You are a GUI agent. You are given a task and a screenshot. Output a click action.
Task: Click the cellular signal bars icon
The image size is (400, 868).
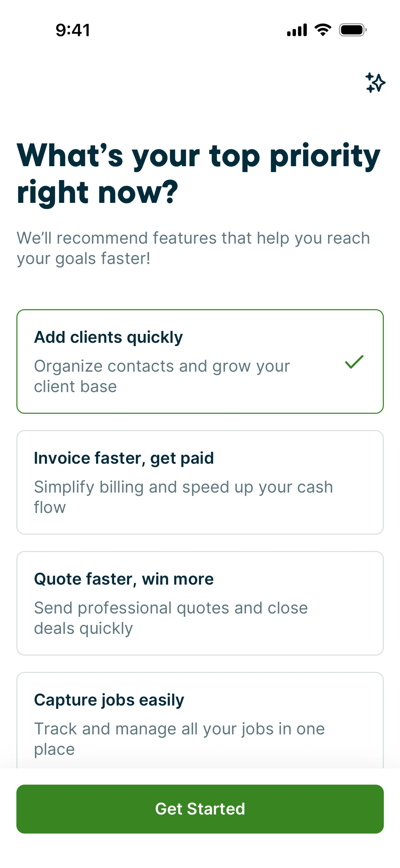point(297,30)
